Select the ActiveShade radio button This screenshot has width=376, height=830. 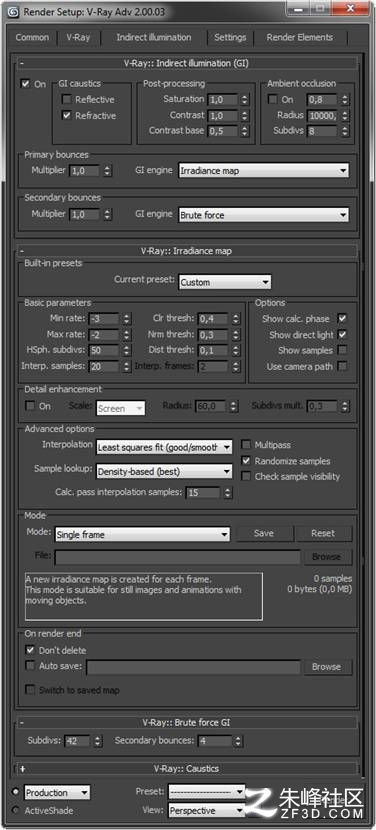15,810
